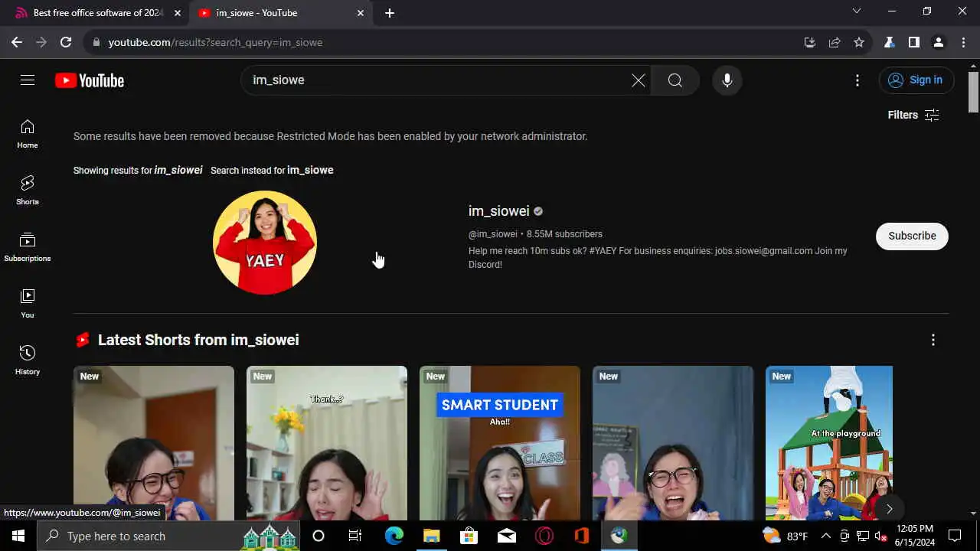
Task: Click the Sign in button
Action: pyautogui.click(x=916, y=80)
